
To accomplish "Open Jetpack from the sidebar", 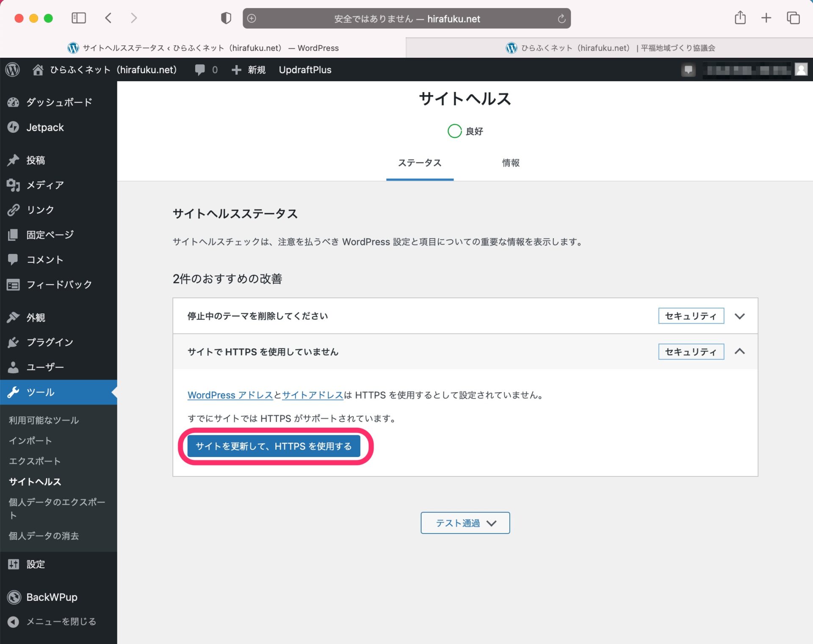I will [x=45, y=127].
